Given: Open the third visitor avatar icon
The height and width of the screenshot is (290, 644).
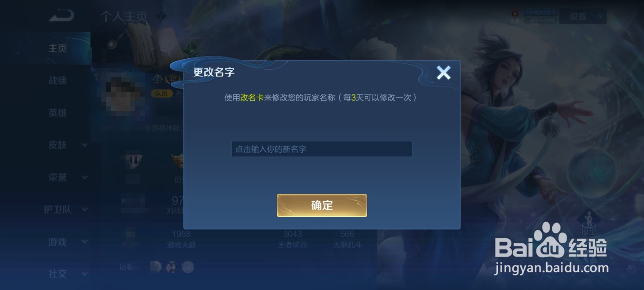Looking at the screenshot, I should [x=188, y=267].
